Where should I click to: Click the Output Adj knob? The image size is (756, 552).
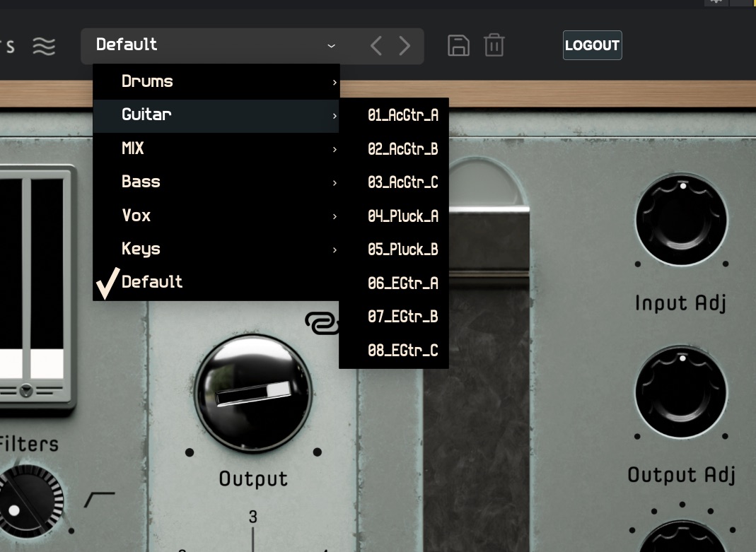coord(681,392)
